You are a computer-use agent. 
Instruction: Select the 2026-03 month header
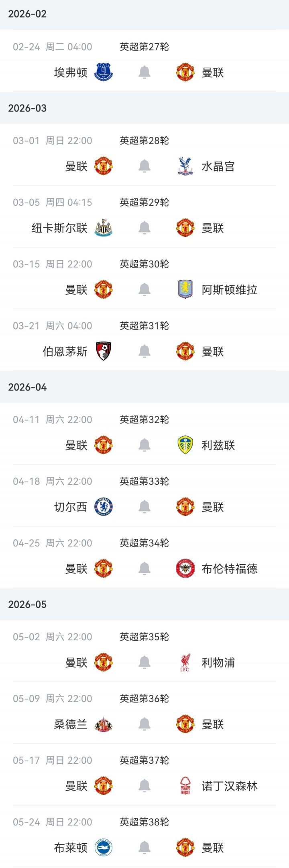[27, 108]
